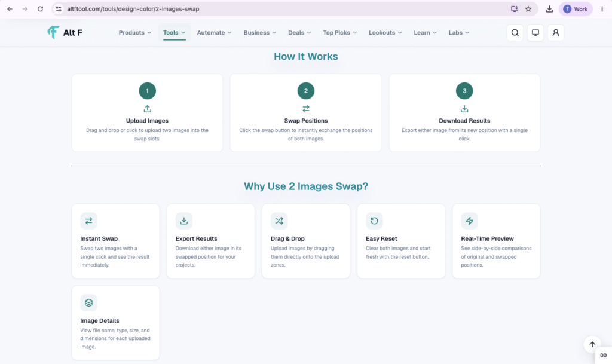This screenshot has height=364, width=612.
Task: Click the Image Details layers icon
Action: [x=88, y=303]
